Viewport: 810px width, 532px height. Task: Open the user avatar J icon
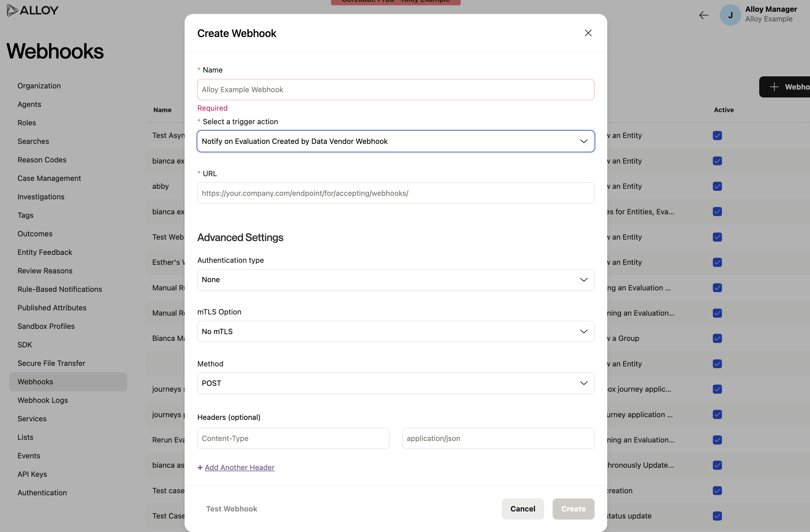(730, 15)
